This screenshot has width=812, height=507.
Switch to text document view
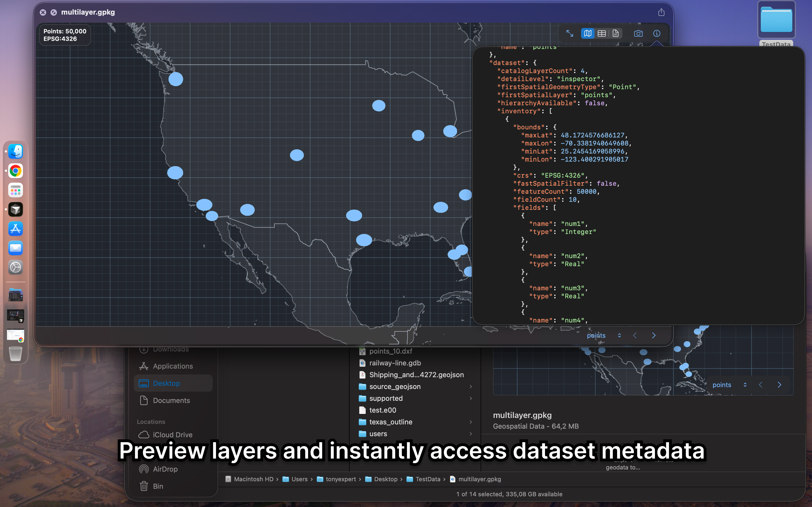pos(615,34)
